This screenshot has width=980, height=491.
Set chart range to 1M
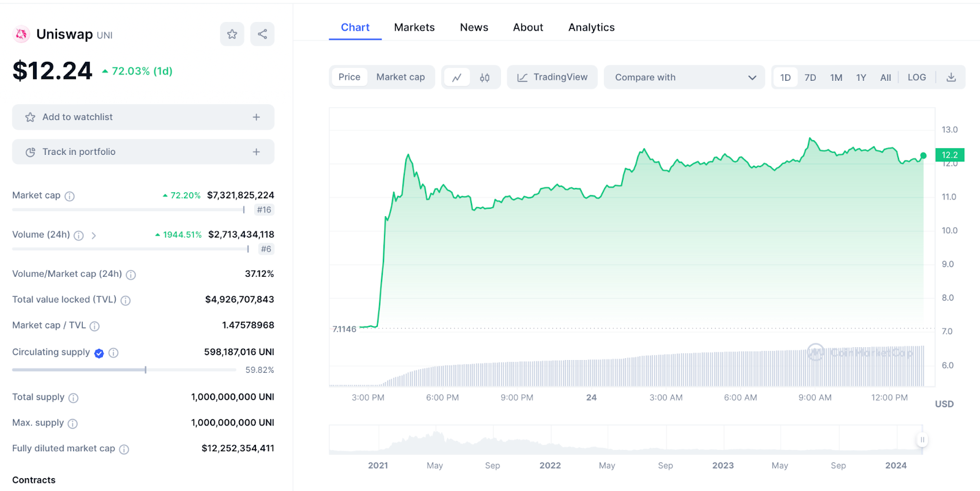[x=836, y=77]
